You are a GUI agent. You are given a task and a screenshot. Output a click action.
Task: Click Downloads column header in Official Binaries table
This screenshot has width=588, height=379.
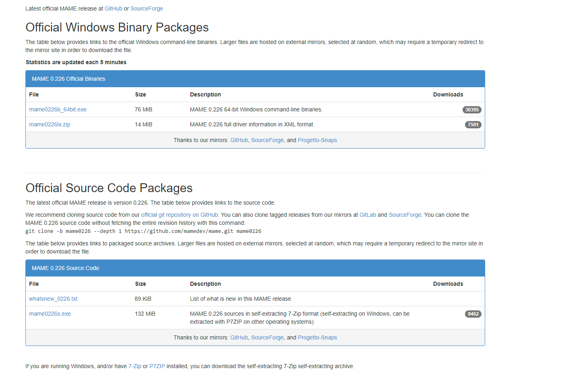(x=448, y=94)
